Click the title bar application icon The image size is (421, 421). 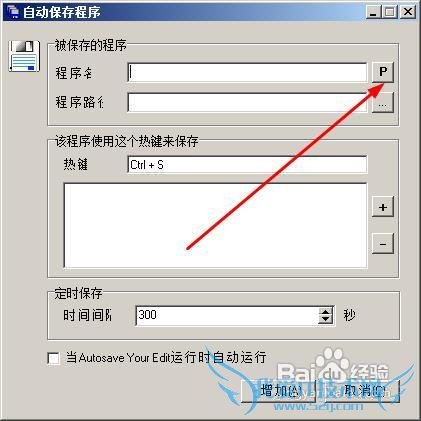12,12
